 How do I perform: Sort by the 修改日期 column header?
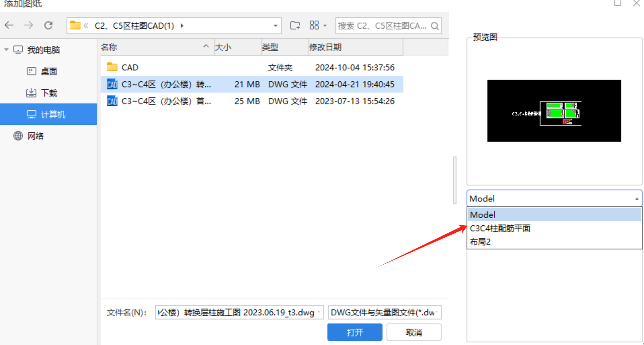[x=355, y=47]
